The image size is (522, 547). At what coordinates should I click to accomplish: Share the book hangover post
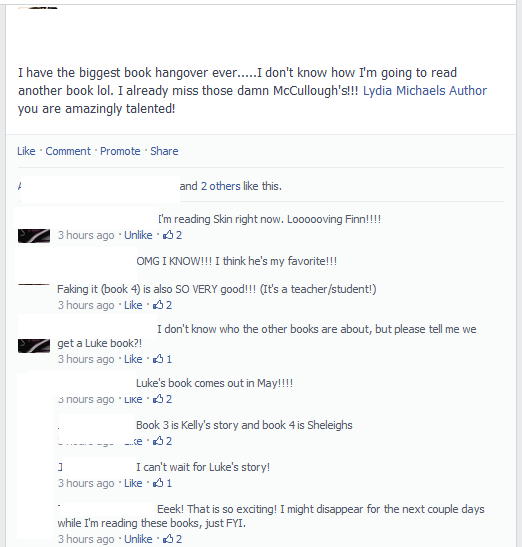tap(164, 151)
